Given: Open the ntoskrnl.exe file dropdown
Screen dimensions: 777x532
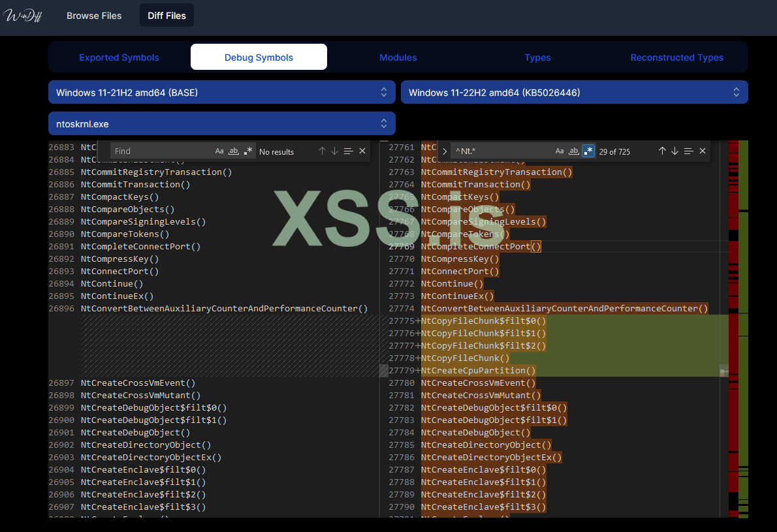Looking at the screenshot, I should tap(222, 124).
